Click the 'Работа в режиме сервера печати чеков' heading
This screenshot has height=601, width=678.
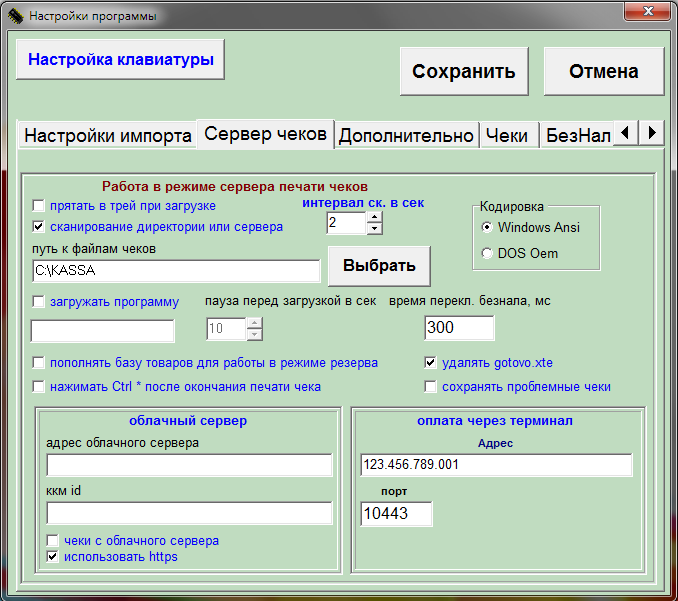(235, 187)
